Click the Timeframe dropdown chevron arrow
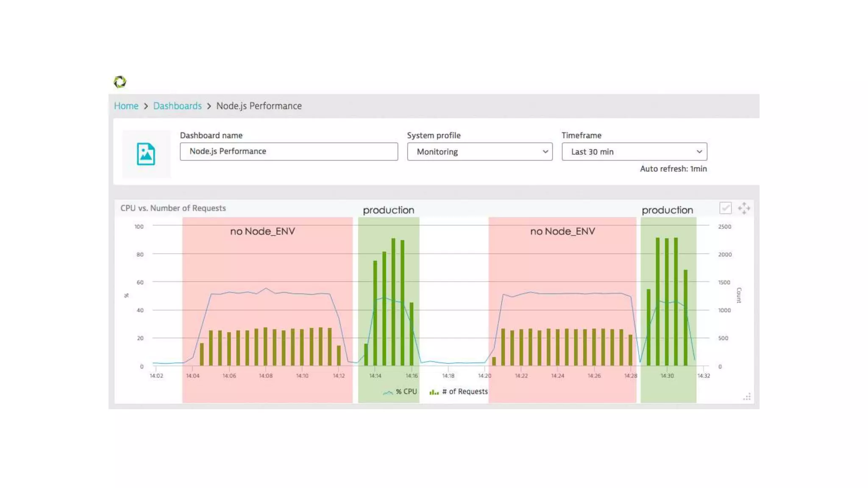The image size is (868, 488). tap(699, 152)
